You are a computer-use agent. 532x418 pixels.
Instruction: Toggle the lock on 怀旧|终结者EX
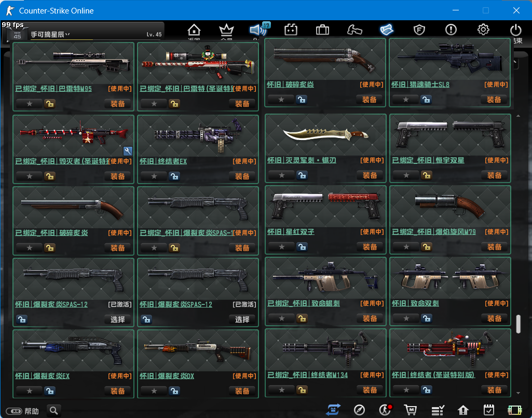(x=174, y=176)
